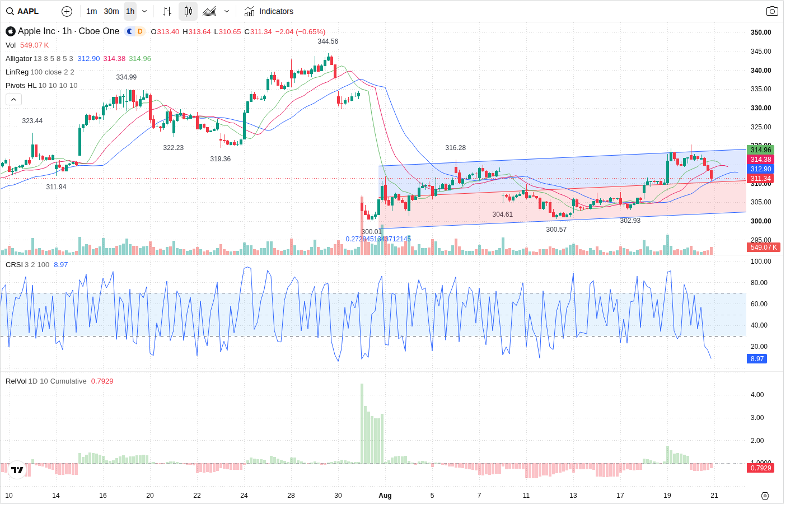This screenshot has height=532, width=795.
Task: Open the Indicators dialog
Action: point(269,11)
